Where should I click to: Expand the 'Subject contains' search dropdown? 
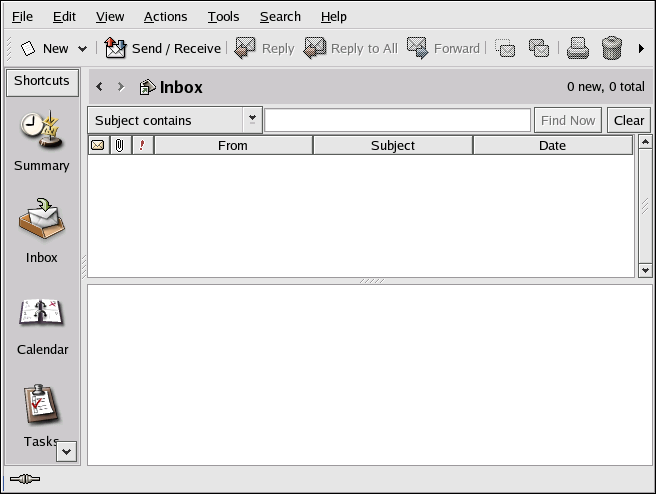coord(252,119)
